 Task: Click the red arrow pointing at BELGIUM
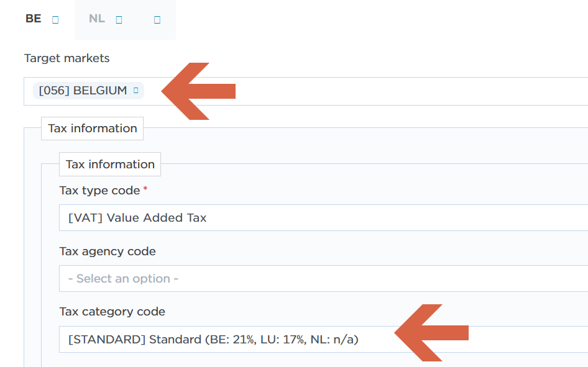pos(198,91)
